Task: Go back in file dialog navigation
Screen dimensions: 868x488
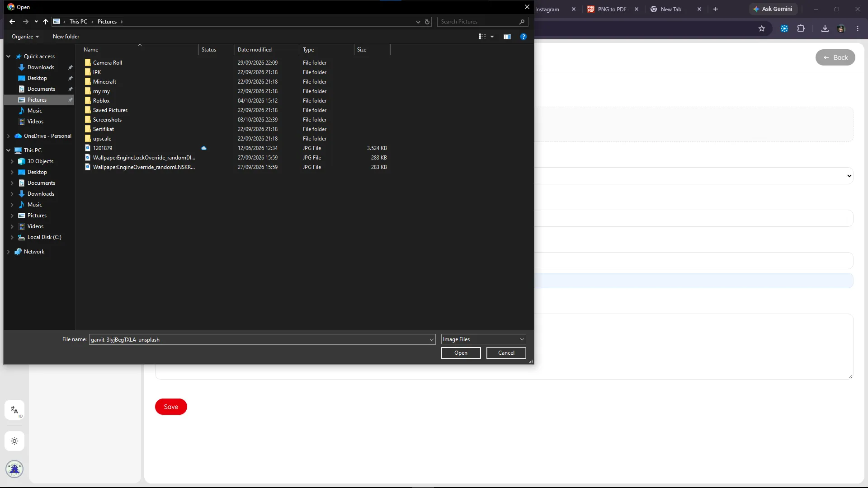Action: 12,22
